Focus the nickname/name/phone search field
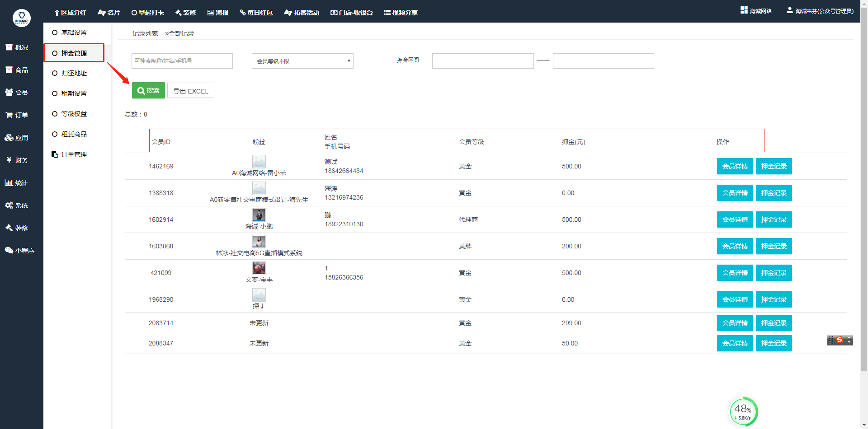Screen dimensions: 868x429 182,61
